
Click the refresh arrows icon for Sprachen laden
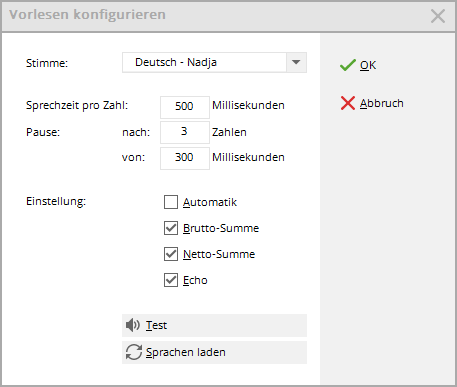134,352
